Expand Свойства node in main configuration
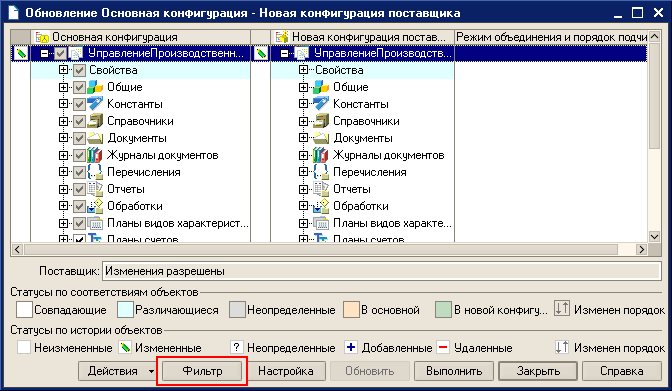This screenshot has height=391, width=672. 63,70
